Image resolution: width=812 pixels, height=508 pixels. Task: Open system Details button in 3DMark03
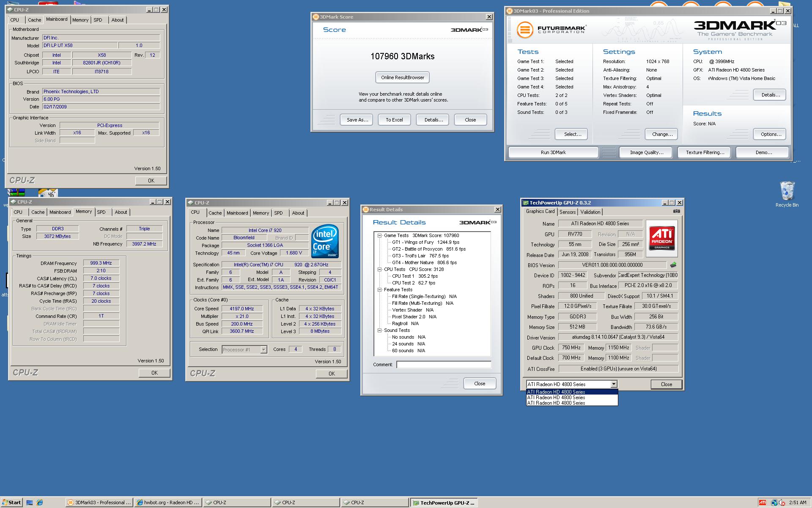point(770,95)
